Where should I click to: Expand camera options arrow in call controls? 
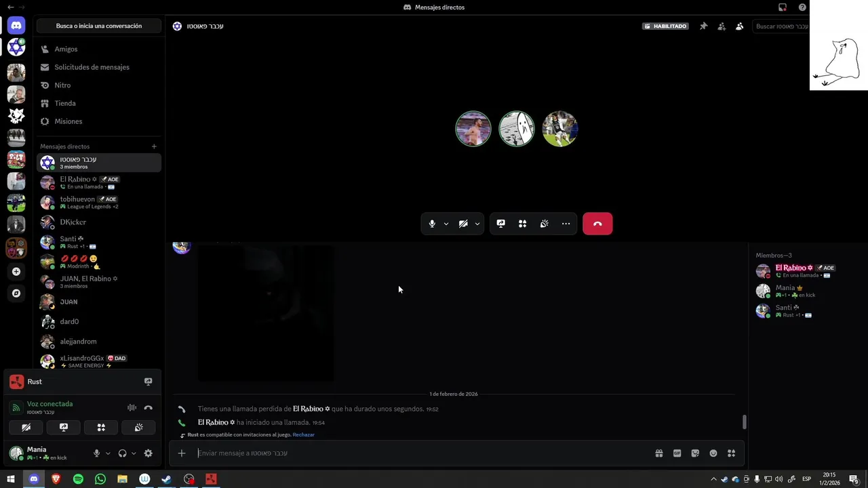[x=477, y=224]
